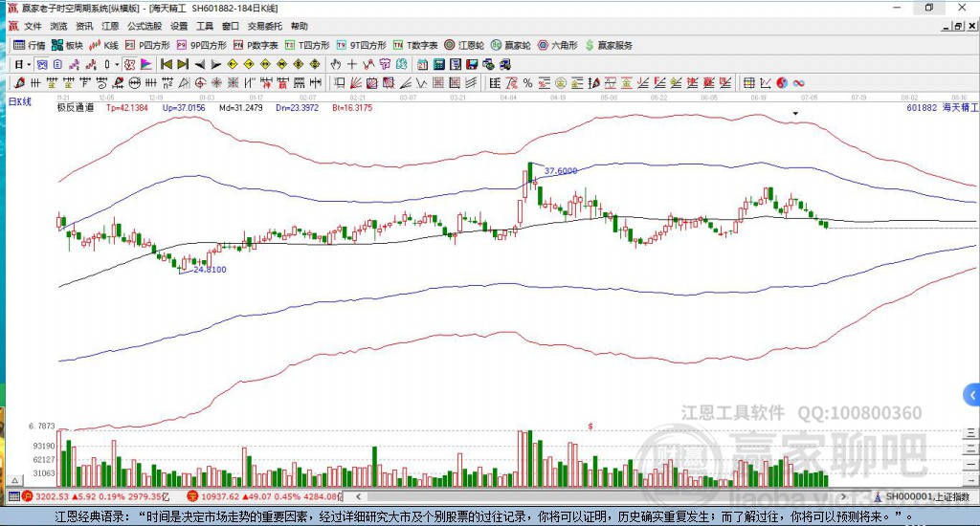The image size is (980, 526).
Task: Click the red-blue infinity icon
Action: point(798,83)
